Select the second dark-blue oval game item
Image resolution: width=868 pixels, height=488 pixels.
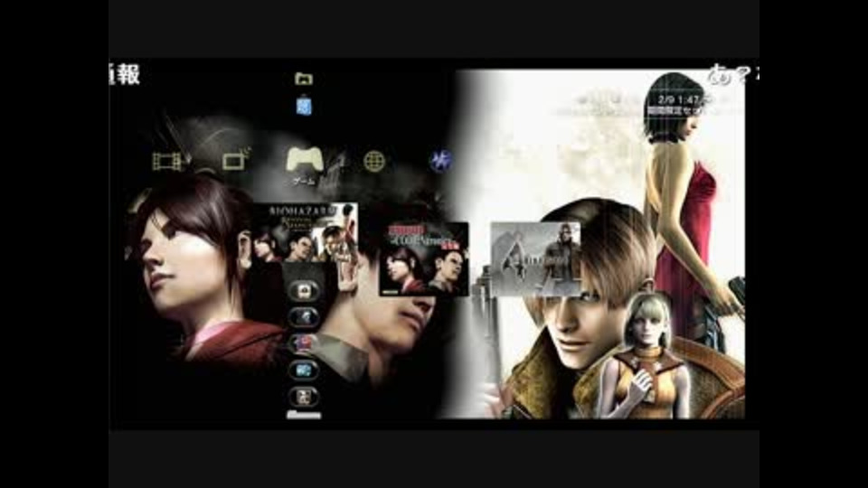pos(304,317)
